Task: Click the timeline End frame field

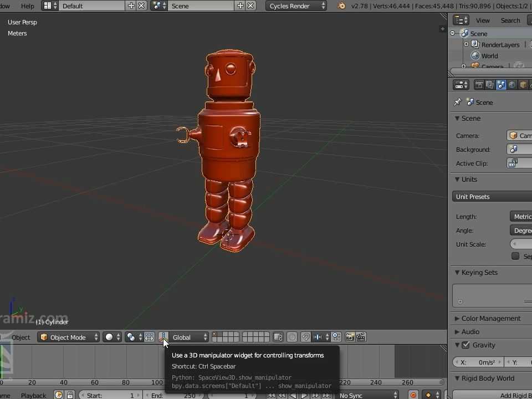Action: tap(173, 396)
